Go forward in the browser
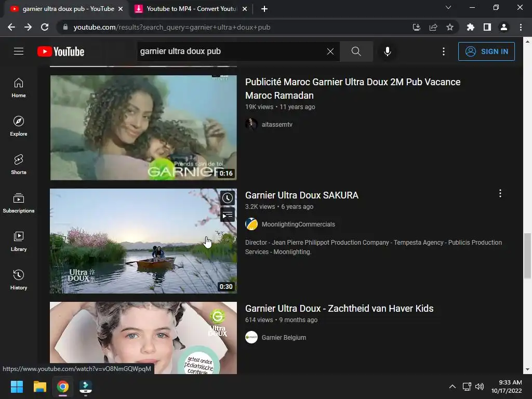Screen dimensions: 532x399 pos(28,27)
